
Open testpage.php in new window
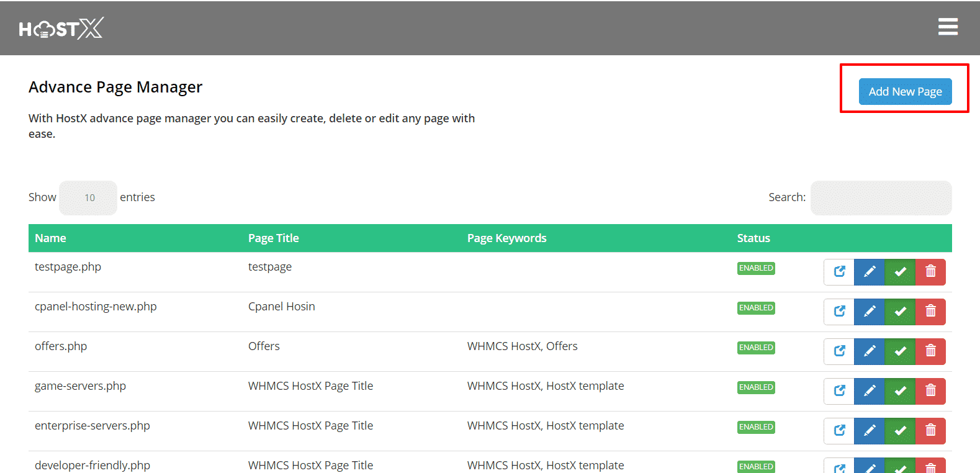tap(839, 272)
